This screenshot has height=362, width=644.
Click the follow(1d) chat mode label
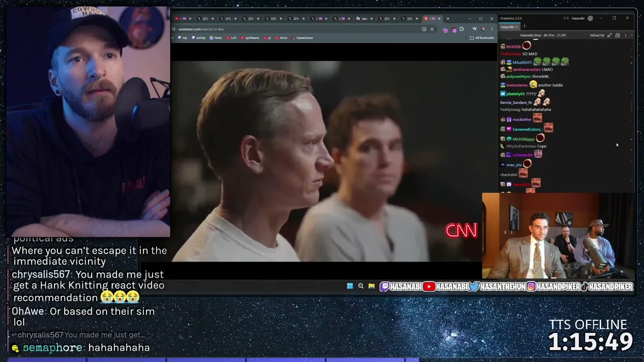click(x=597, y=35)
